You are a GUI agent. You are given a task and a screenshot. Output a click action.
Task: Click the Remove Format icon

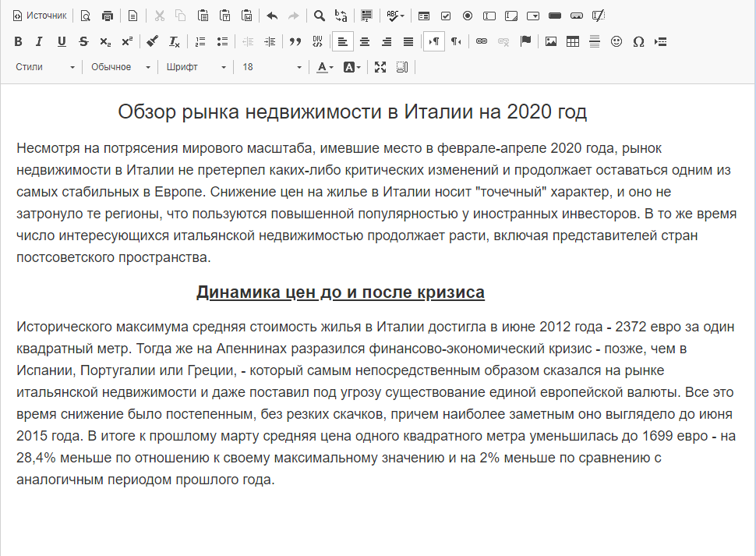(174, 41)
